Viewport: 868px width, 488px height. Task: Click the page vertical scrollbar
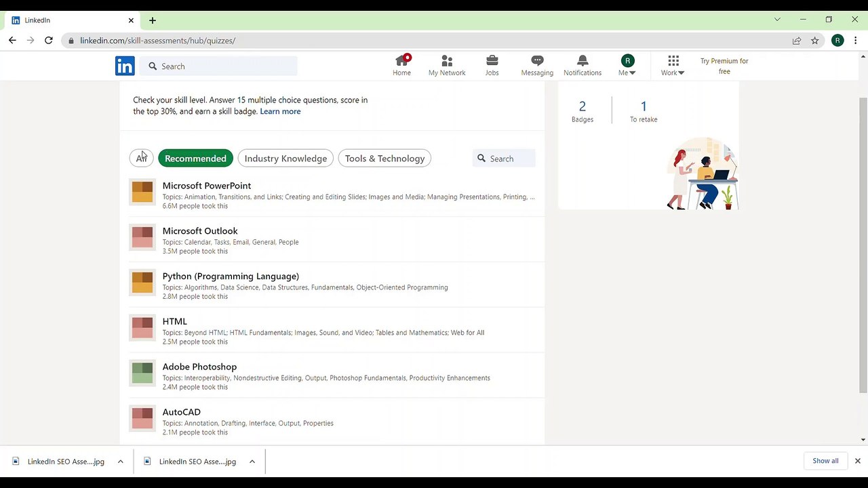(863, 244)
